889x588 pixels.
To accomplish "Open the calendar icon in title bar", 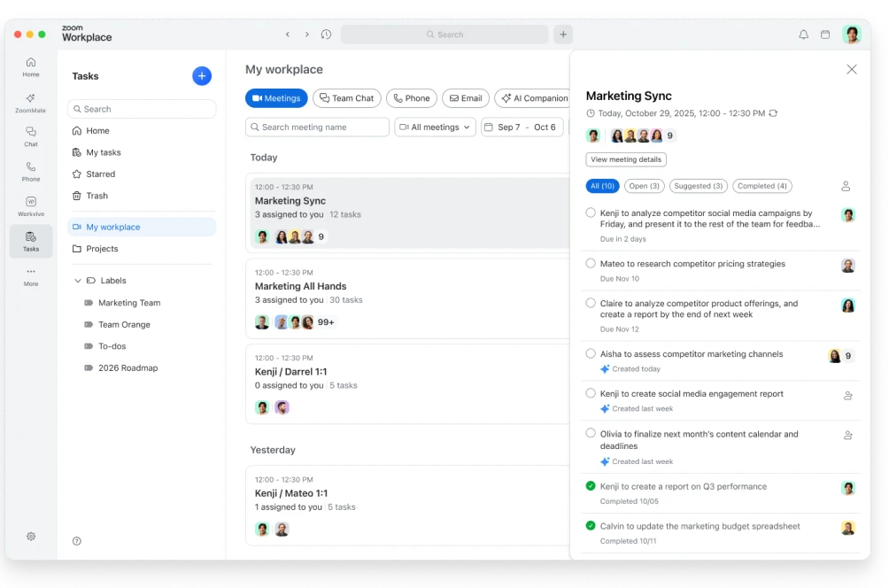I will 825,35.
